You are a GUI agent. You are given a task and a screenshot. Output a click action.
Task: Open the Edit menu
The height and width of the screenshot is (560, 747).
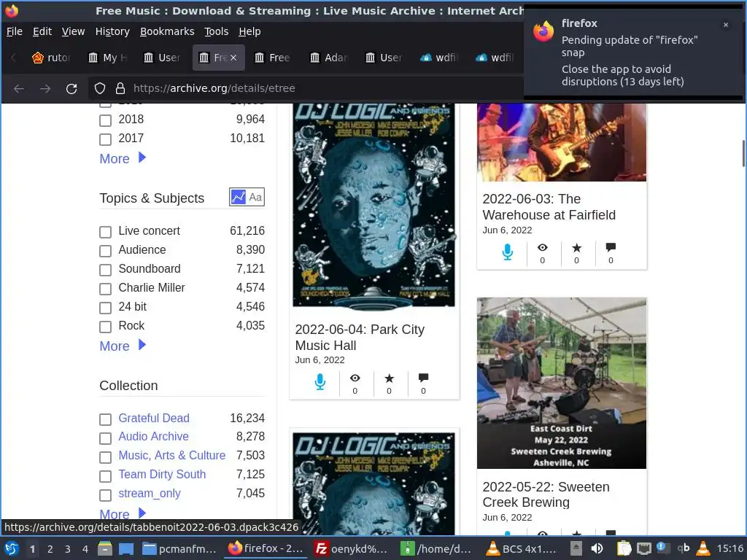42,31
